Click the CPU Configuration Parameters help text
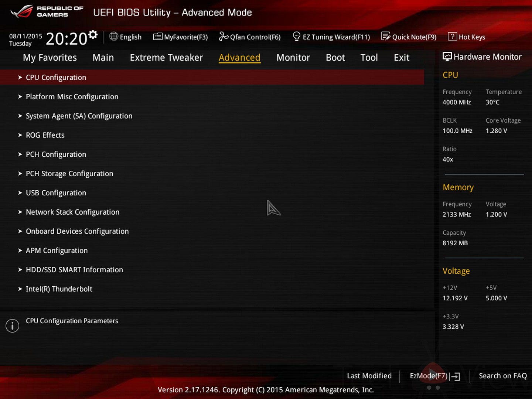Screen dimensions: 532x399 click(x=72, y=321)
